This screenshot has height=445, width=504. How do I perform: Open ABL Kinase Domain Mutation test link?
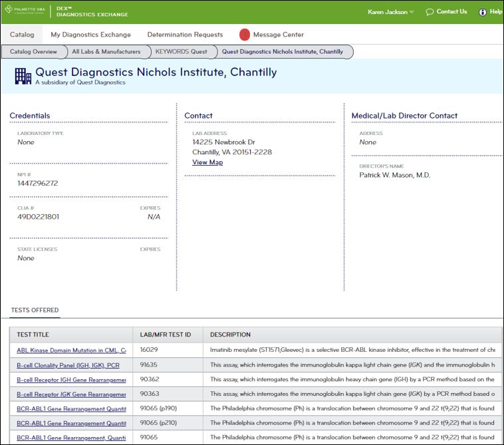coord(71,350)
